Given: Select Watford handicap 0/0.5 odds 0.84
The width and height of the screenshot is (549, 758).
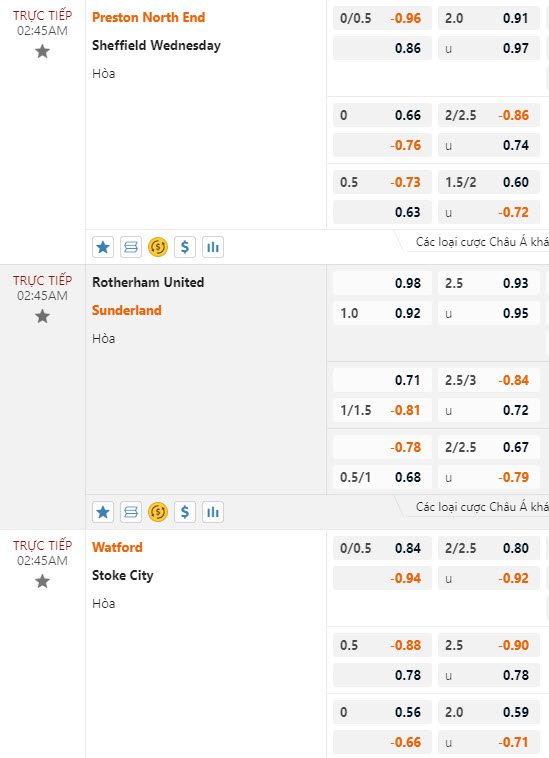Looking at the screenshot, I should (x=382, y=548).
